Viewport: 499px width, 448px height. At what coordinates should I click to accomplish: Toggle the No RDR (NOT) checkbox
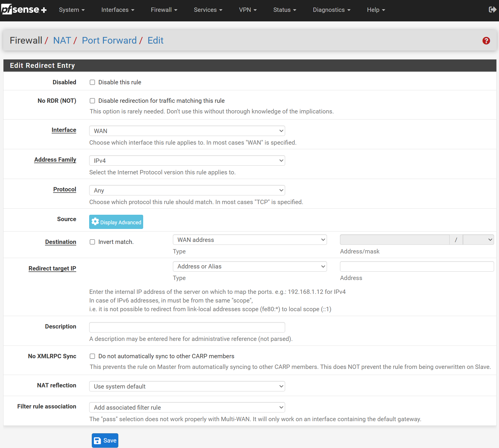pos(92,101)
